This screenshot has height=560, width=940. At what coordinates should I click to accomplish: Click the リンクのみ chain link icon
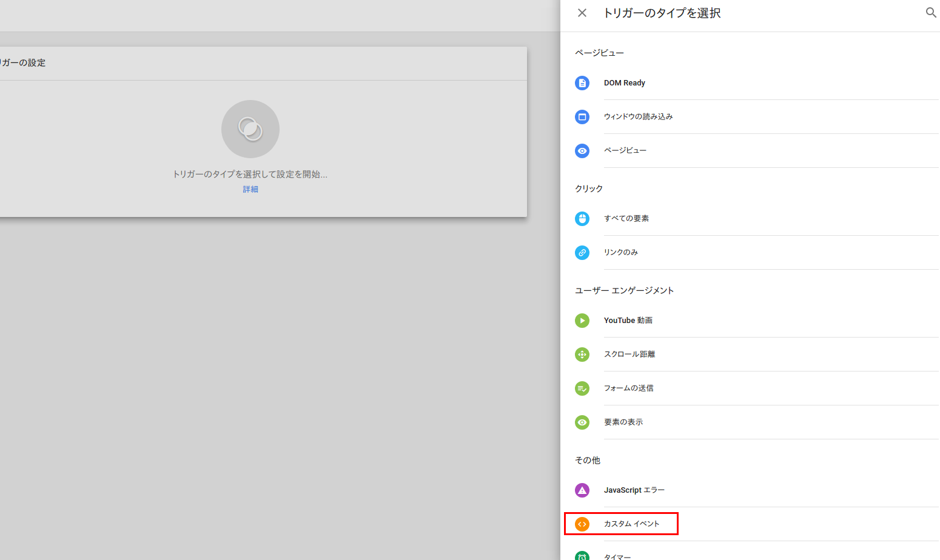tap(582, 253)
